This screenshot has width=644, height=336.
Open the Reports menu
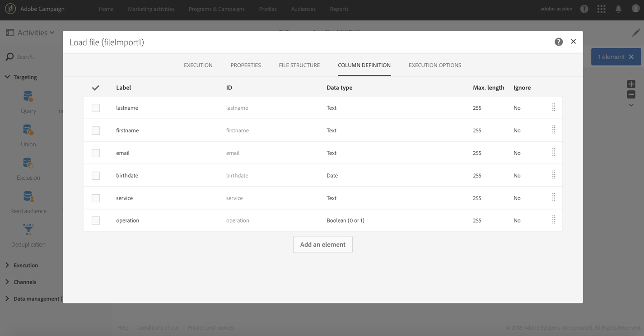pyautogui.click(x=339, y=9)
